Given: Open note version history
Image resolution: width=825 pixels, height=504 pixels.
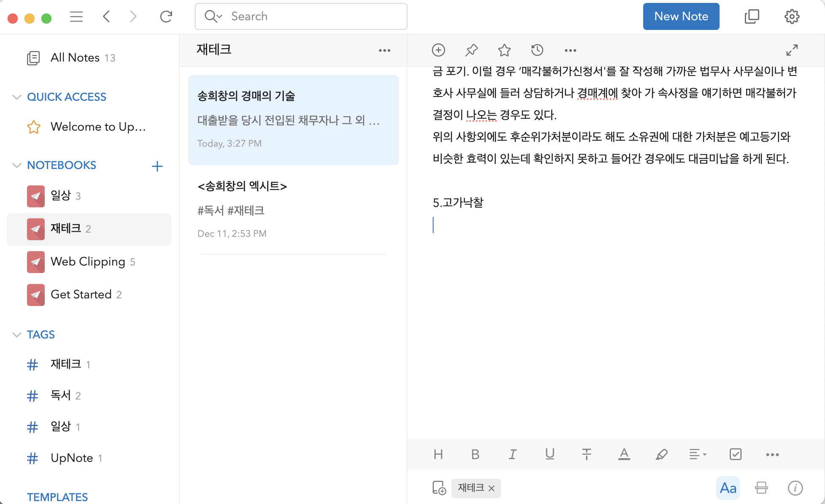Looking at the screenshot, I should pyautogui.click(x=537, y=50).
